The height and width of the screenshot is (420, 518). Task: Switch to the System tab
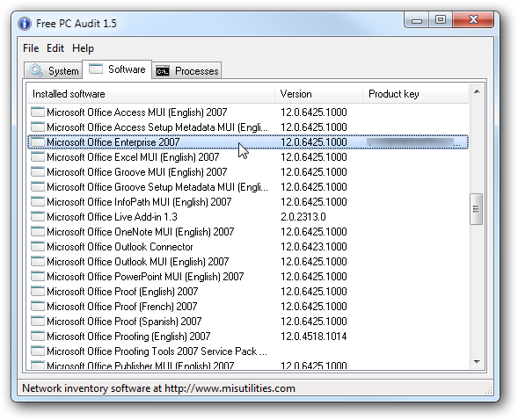tap(53, 70)
